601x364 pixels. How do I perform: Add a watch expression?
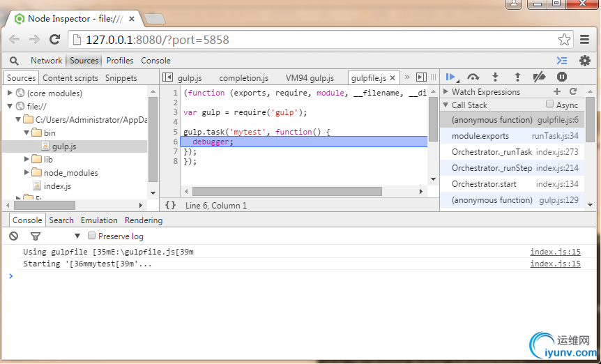[x=557, y=91]
